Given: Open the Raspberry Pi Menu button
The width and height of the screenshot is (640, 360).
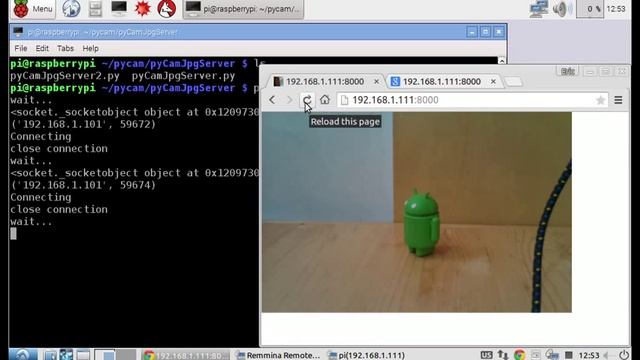Looking at the screenshot, I should point(33,9).
